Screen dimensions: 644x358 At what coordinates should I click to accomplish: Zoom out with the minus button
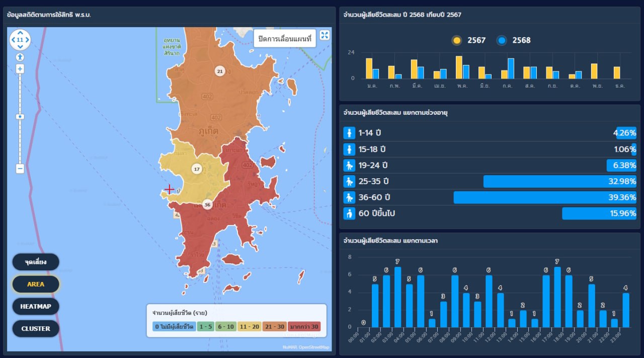point(20,169)
